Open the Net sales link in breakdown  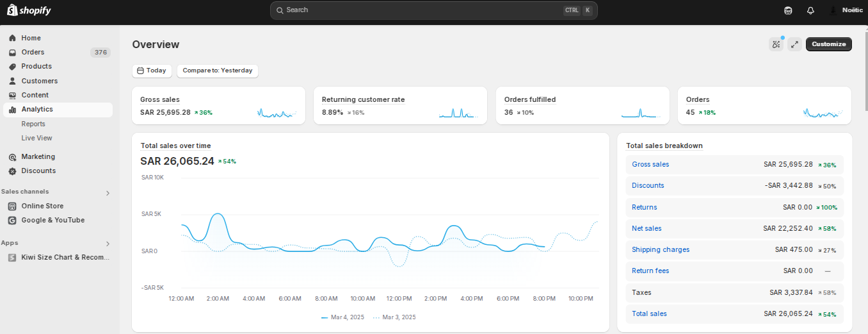(647, 228)
